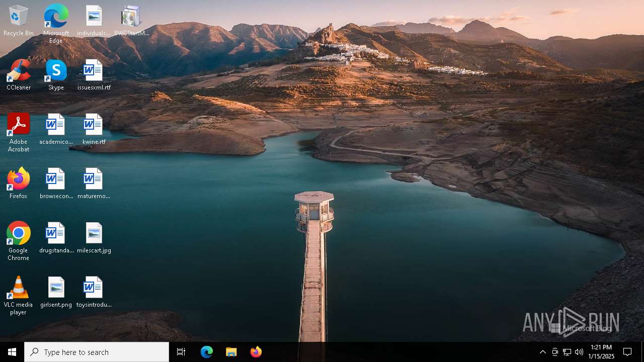Select the issuesxml.rtf document
Screen dimensions: 644x362
tap(94, 75)
